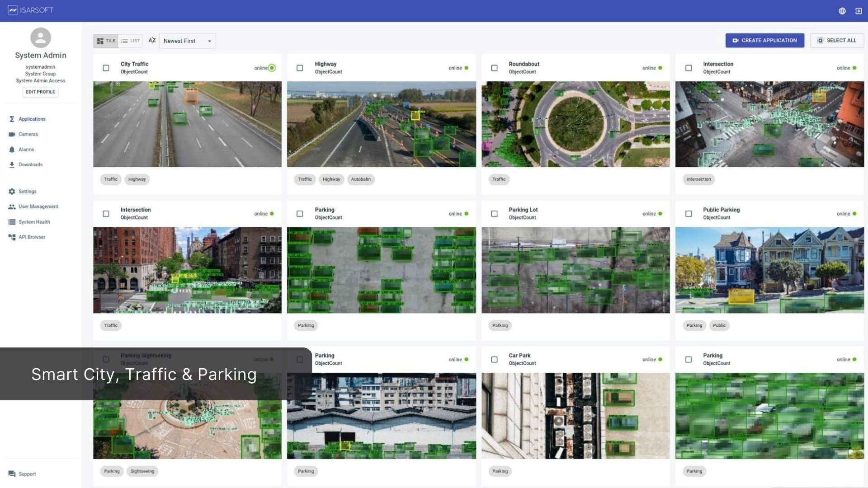Click the Parking tag on Car Park card
Image resolution: width=868 pixels, height=488 pixels.
coord(500,471)
